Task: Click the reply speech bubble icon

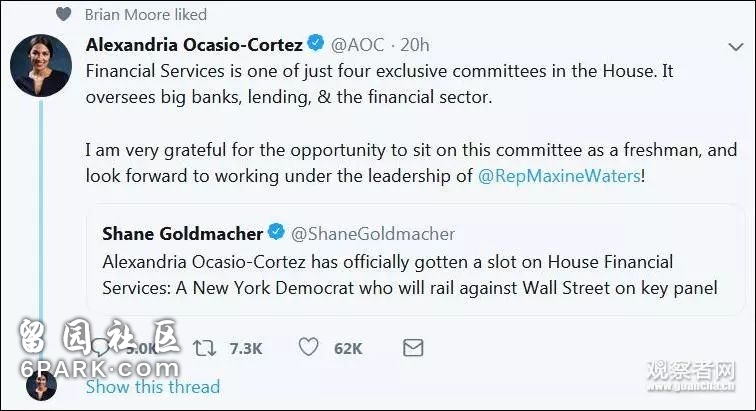Action: coord(100,348)
